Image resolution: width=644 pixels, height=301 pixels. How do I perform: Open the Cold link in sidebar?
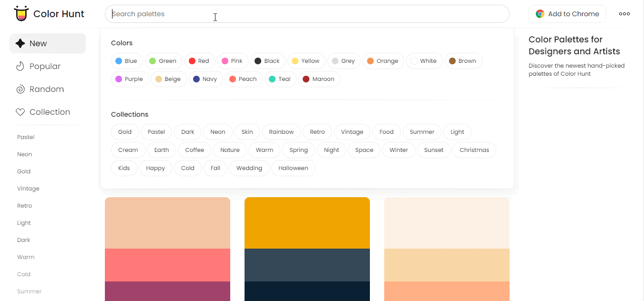tap(24, 274)
